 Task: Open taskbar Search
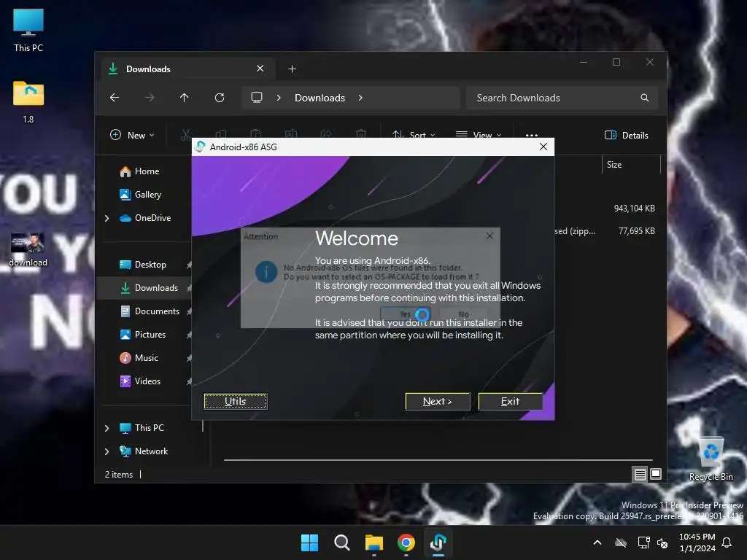tap(341, 542)
